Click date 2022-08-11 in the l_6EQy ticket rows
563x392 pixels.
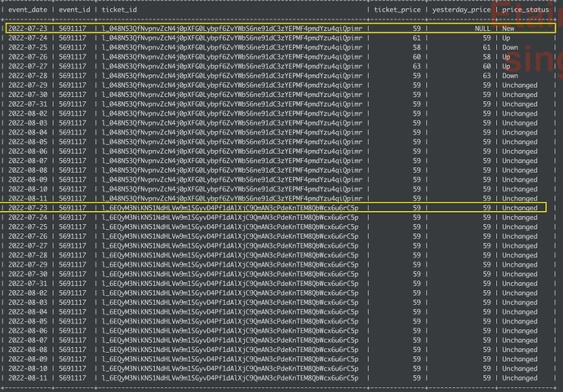[x=28, y=377]
